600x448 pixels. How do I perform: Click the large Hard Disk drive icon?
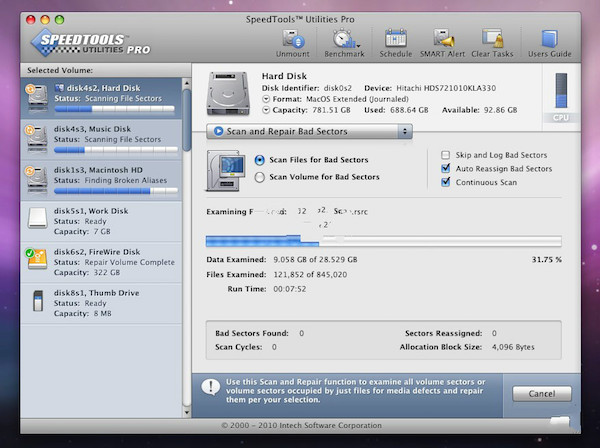227,94
